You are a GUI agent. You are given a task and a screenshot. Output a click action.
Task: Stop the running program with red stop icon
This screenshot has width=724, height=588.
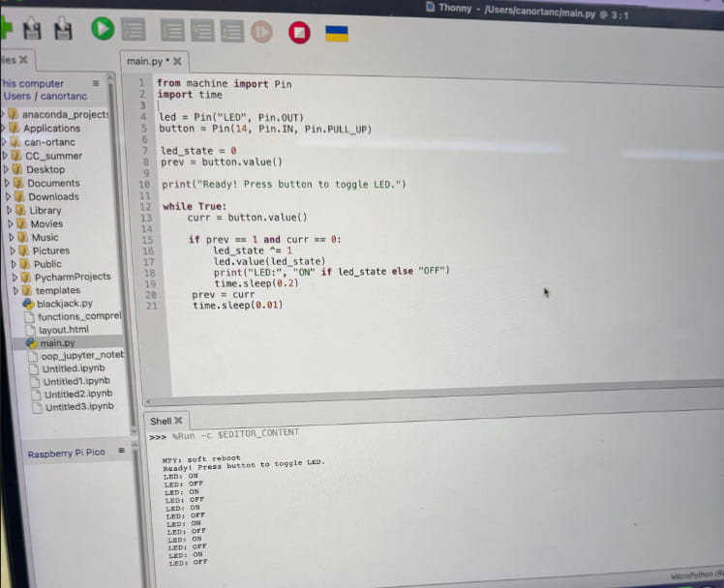tap(299, 33)
